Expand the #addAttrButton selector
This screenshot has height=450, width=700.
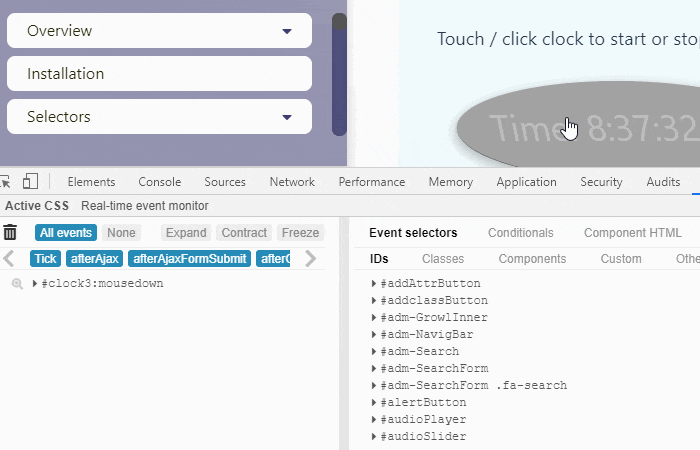pyautogui.click(x=374, y=284)
